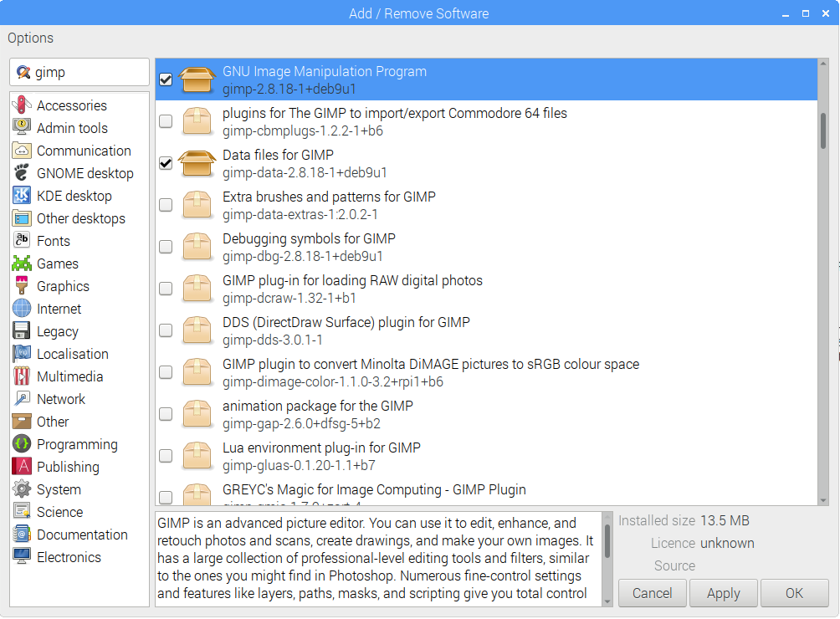
Task: Click the Legacy floppy disk icon
Action: [22, 331]
